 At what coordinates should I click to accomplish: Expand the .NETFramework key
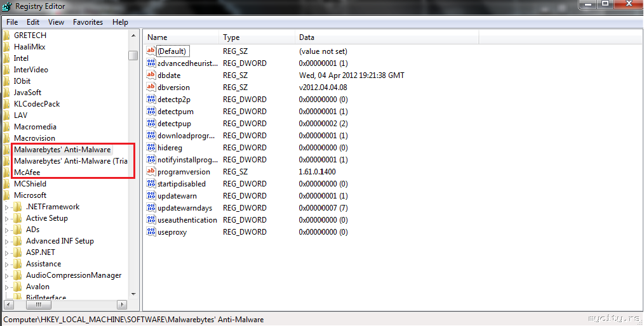pos(6,207)
